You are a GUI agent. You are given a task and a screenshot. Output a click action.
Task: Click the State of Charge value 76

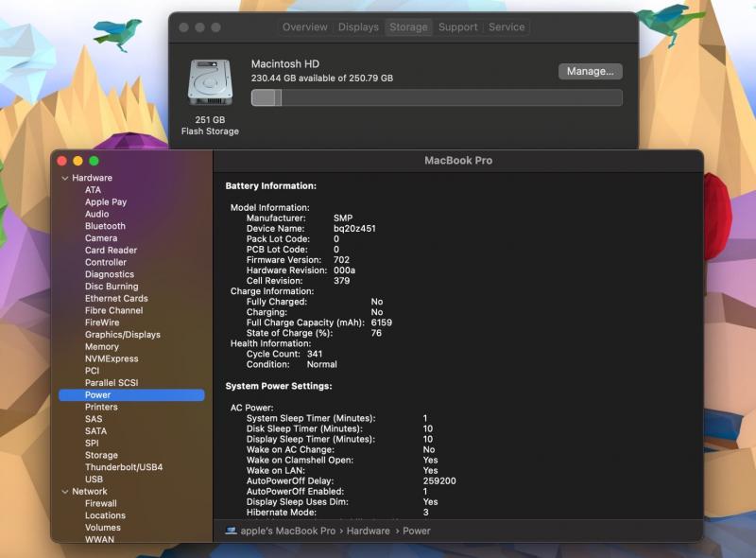point(376,333)
